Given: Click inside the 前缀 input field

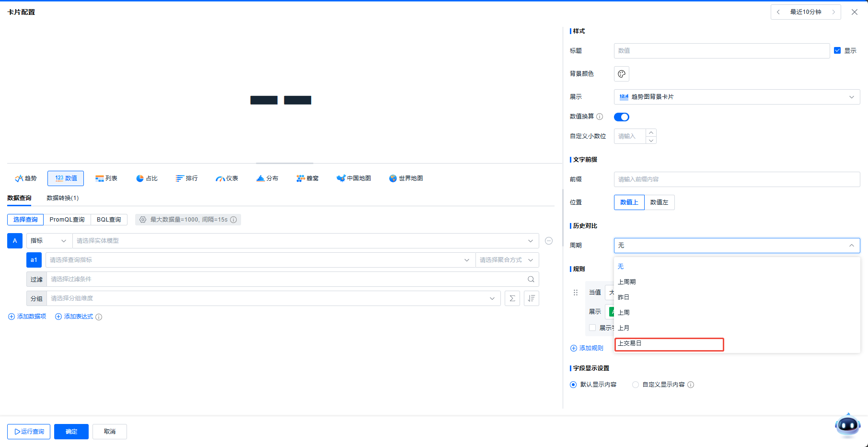Looking at the screenshot, I should (736, 179).
